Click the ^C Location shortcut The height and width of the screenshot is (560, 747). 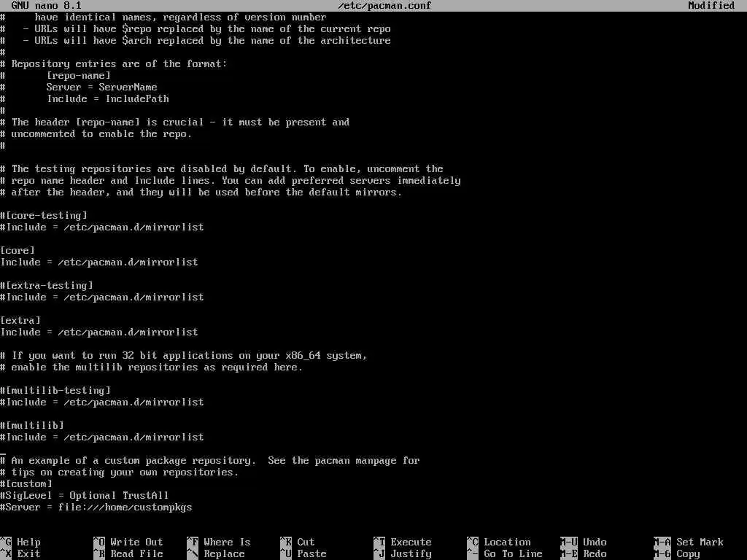tap(499, 542)
